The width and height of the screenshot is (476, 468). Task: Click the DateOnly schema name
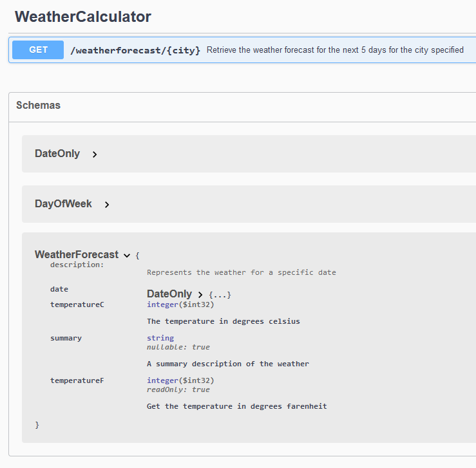point(57,153)
